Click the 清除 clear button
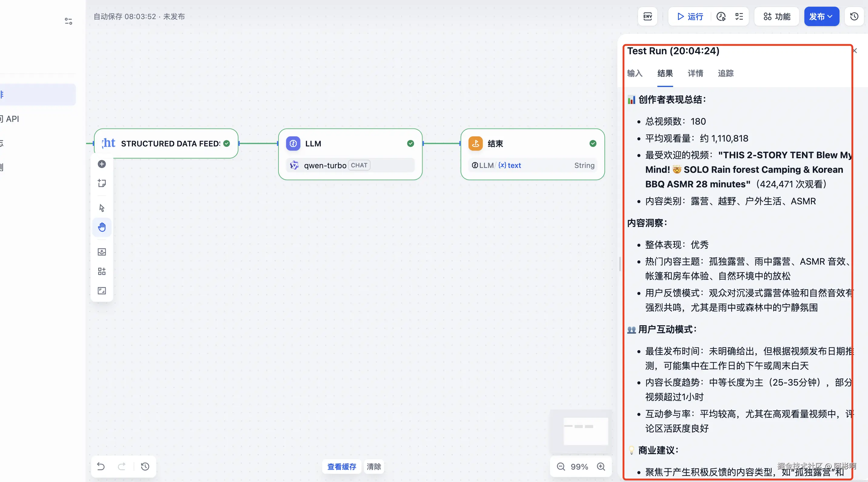 click(x=374, y=467)
